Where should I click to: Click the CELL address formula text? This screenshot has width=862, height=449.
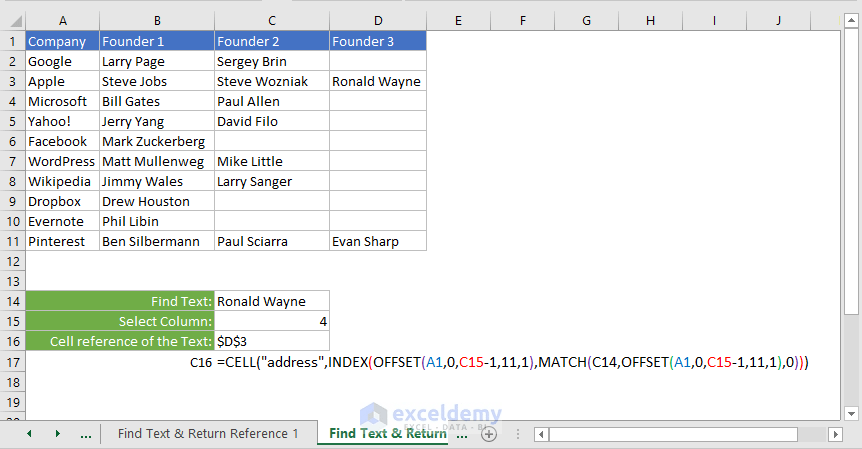point(513,362)
